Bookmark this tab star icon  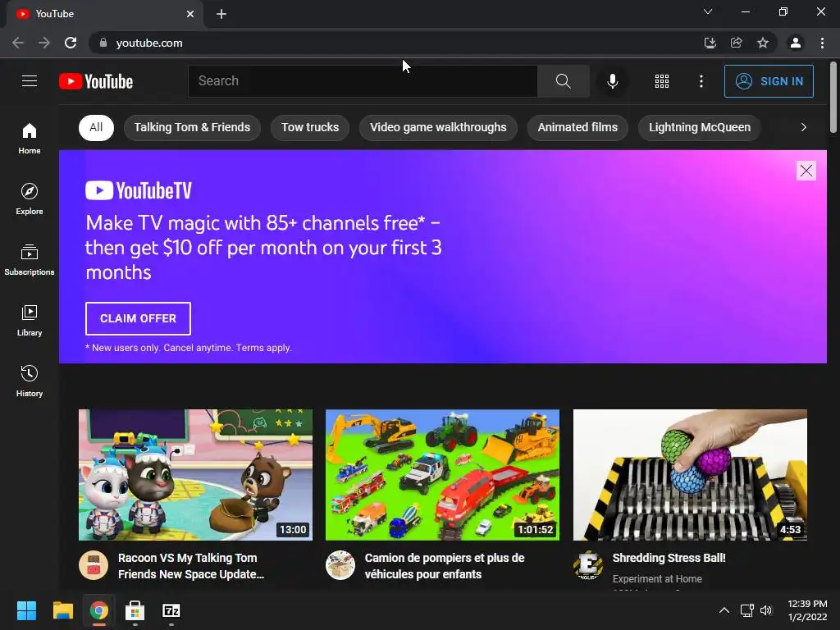(763, 43)
